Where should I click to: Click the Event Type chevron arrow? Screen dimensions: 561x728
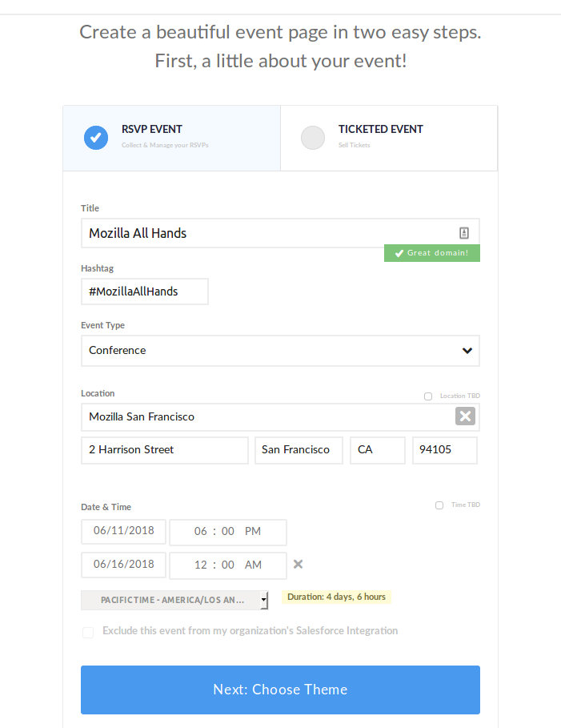[x=467, y=351]
